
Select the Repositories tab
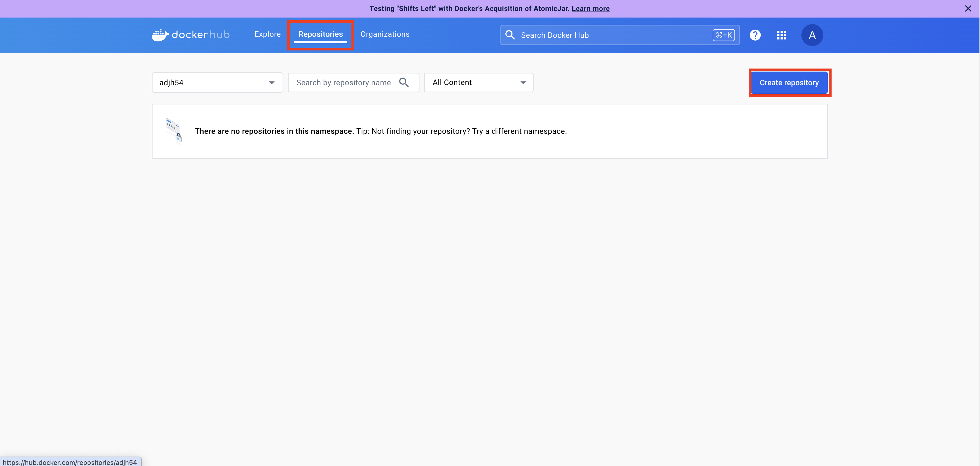(x=320, y=34)
